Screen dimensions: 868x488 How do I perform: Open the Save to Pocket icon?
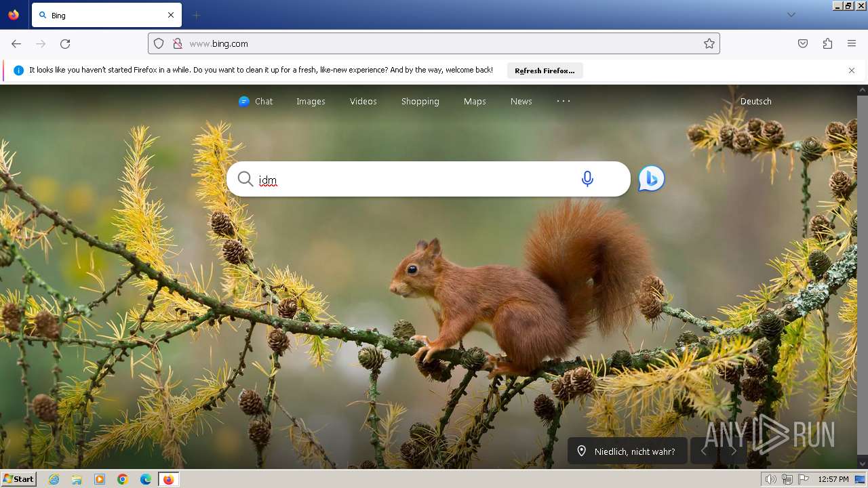803,43
